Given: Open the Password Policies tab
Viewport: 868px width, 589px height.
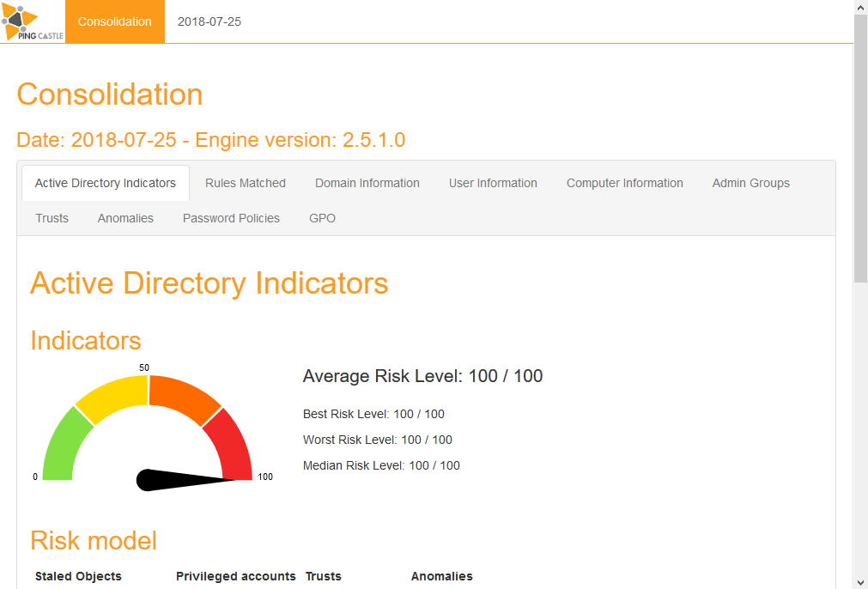Looking at the screenshot, I should point(231,218).
